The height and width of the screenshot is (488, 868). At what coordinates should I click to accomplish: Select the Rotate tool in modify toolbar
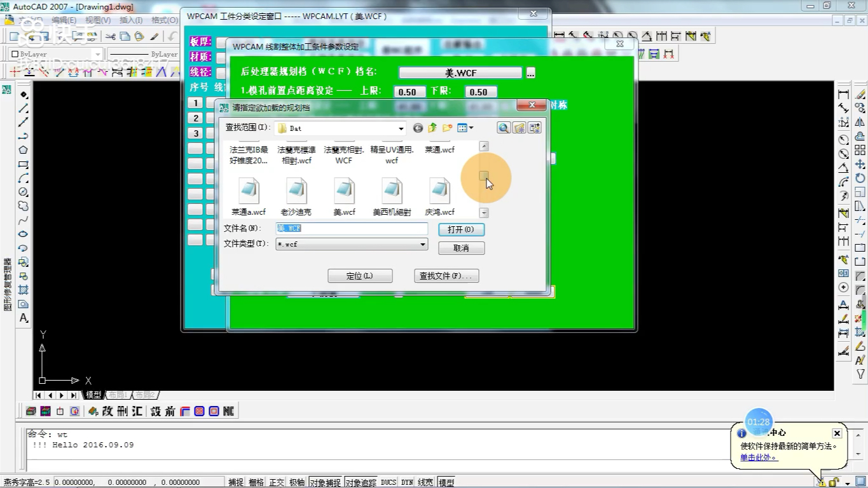(x=860, y=179)
